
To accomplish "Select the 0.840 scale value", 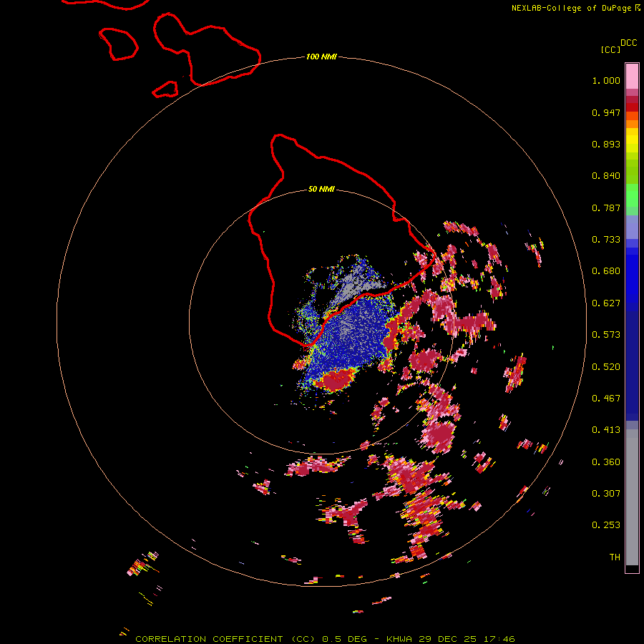I will [606, 176].
